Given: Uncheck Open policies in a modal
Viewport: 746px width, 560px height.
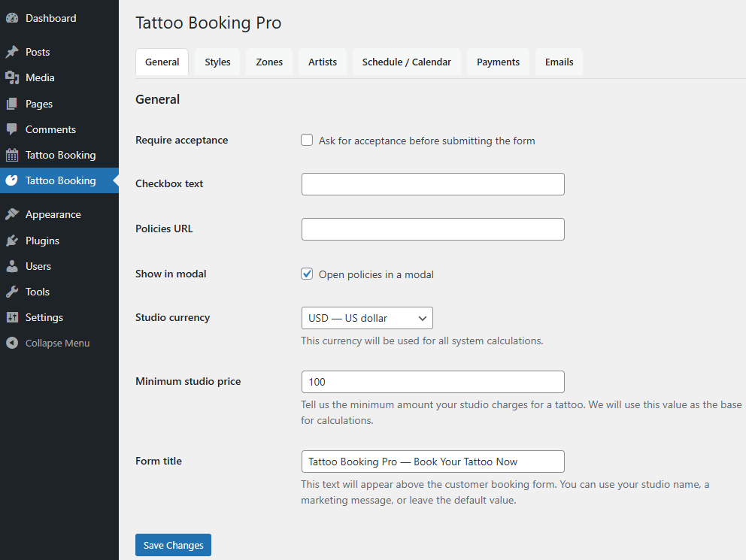Looking at the screenshot, I should [307, 274].
